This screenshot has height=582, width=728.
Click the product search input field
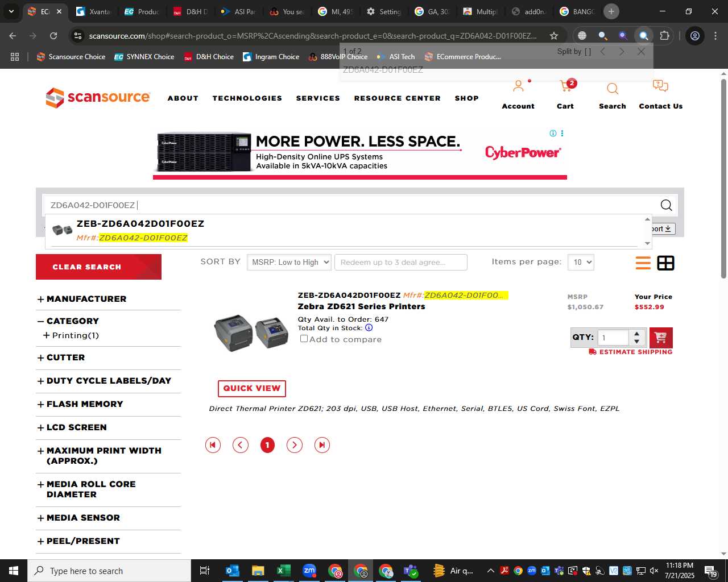coord(350,205)
